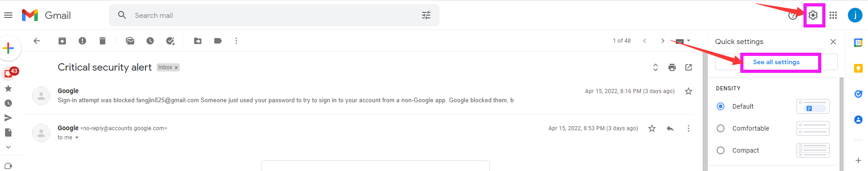Expand the 'to me' recipient details
This screenshot has height=171, width=868.
pos(77,138)
